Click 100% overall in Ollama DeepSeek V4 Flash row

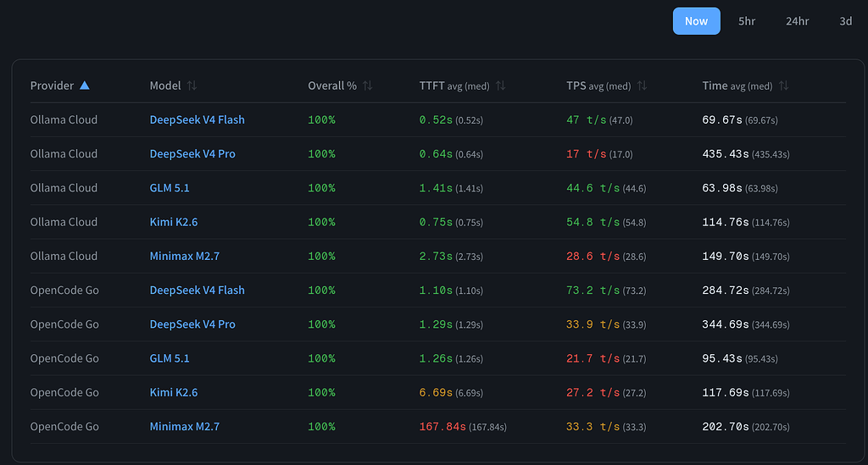321,120
